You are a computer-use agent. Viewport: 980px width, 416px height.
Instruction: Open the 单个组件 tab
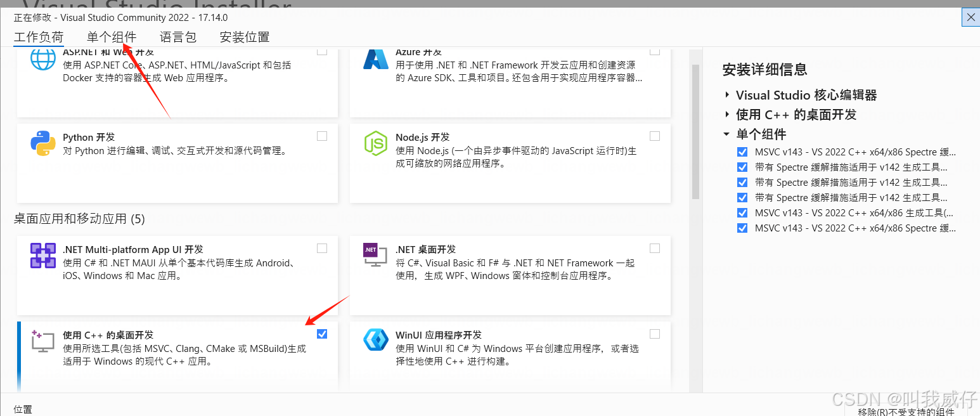(x=112, y=37)
